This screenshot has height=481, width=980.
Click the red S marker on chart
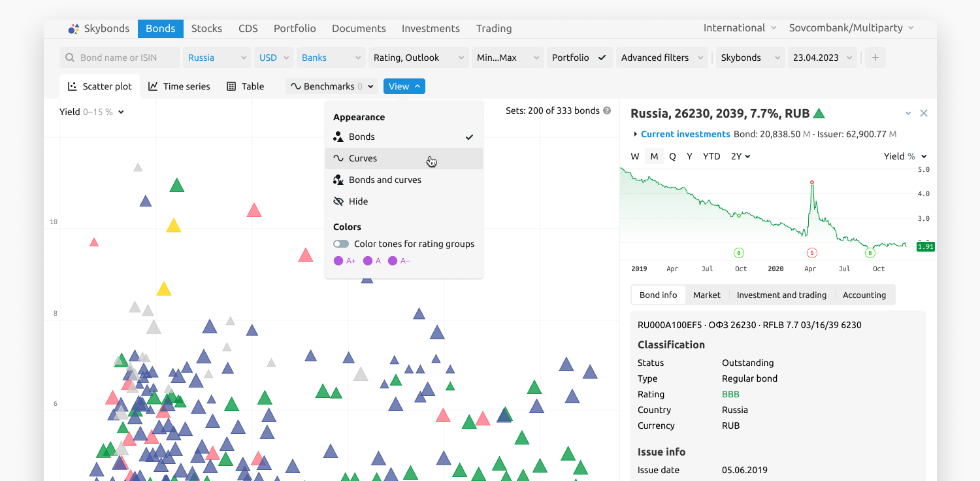tap(812, 253)
